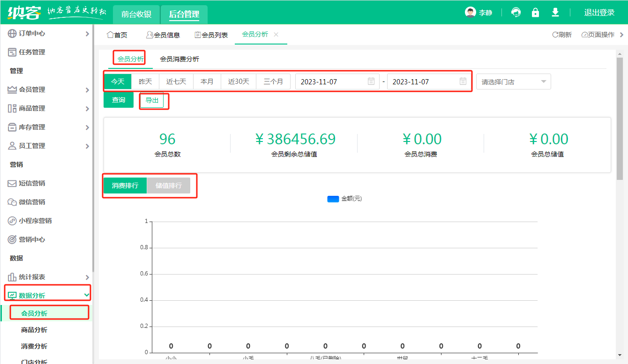Viewport: 628px width, 364px height.
Task: Open calendar icon of start date field
Action: pos(371,82)
